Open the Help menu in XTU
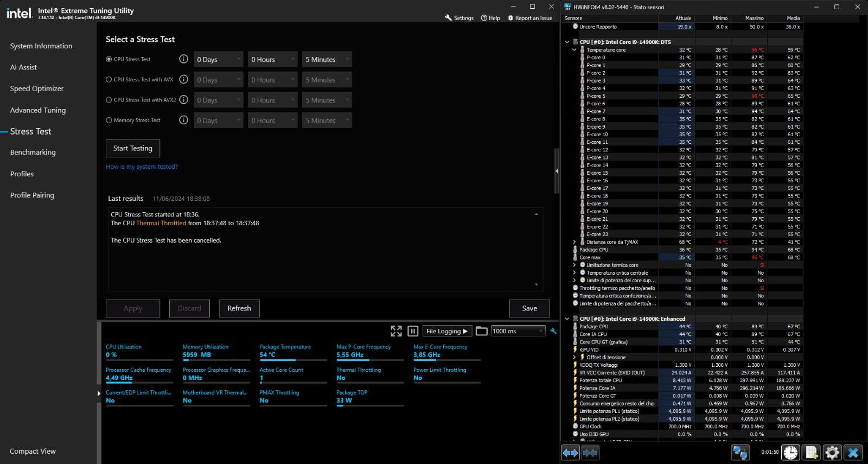Viewport: 868px width, 464px height. point(490,18)
